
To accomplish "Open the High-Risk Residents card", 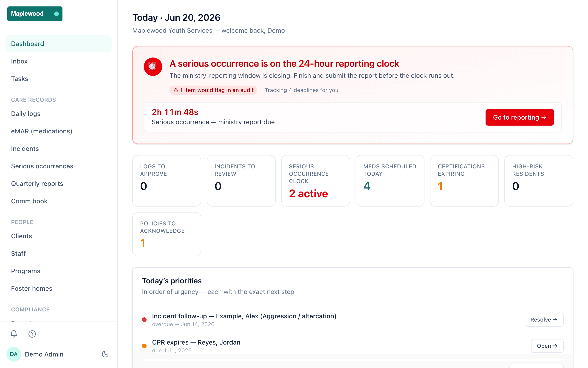I will (539, 181).
